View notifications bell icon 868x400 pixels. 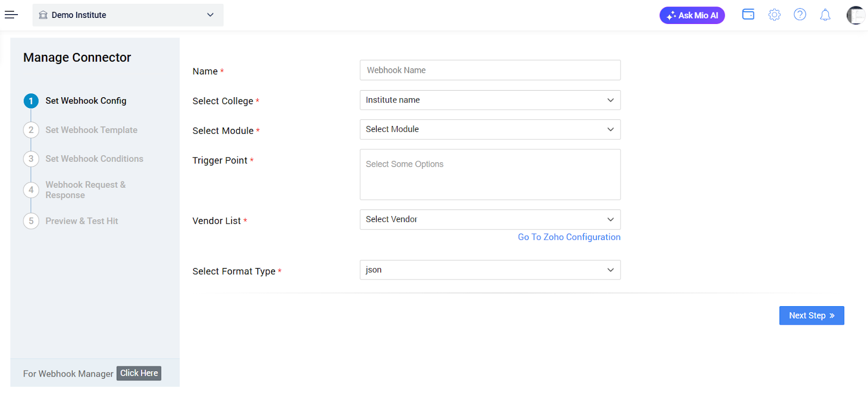[x=825, y=15]
